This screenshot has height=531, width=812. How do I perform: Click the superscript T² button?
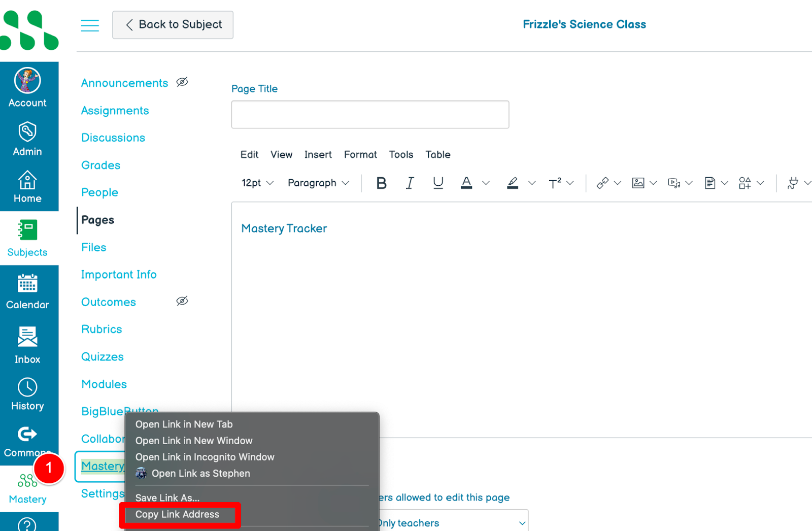click(x=555, y=183)
